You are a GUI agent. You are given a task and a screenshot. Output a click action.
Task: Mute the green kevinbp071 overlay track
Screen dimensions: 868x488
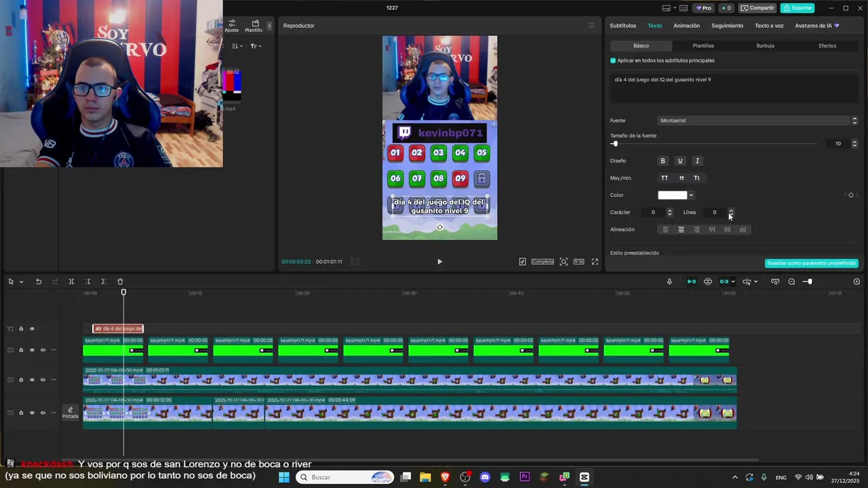click(x=43, y=350)
